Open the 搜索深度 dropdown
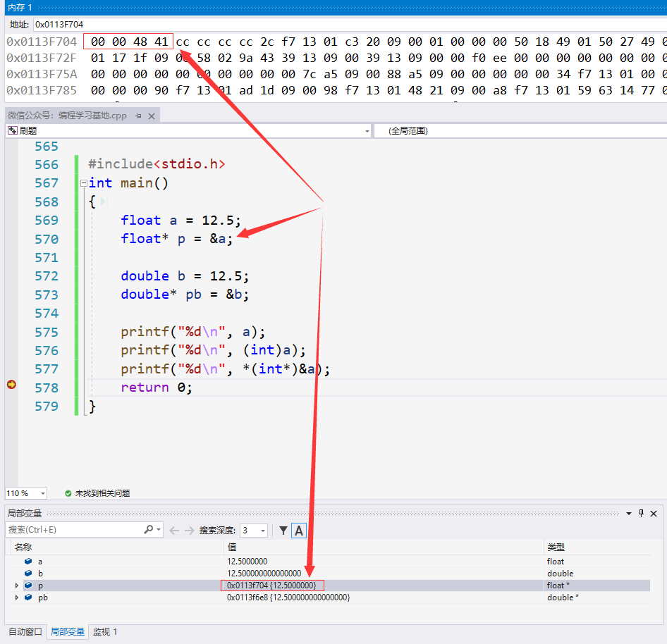Screen dimensions: 667x644 [x=263, y=531]
